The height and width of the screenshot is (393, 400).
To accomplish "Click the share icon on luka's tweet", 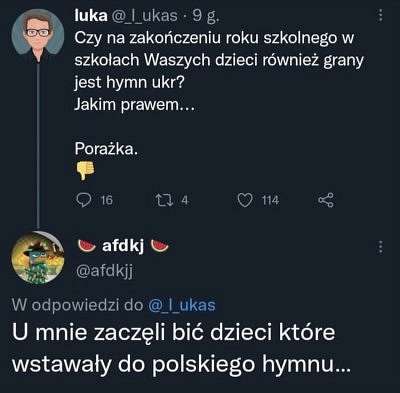I will [x=326, y=200].
